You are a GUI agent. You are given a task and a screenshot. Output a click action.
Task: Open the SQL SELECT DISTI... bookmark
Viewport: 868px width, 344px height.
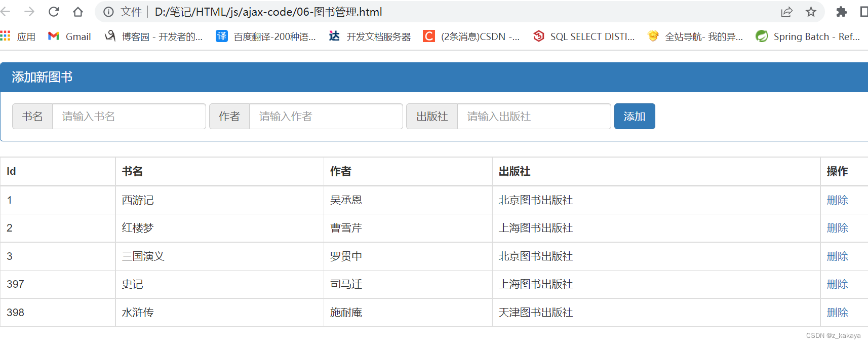[584, 36]
